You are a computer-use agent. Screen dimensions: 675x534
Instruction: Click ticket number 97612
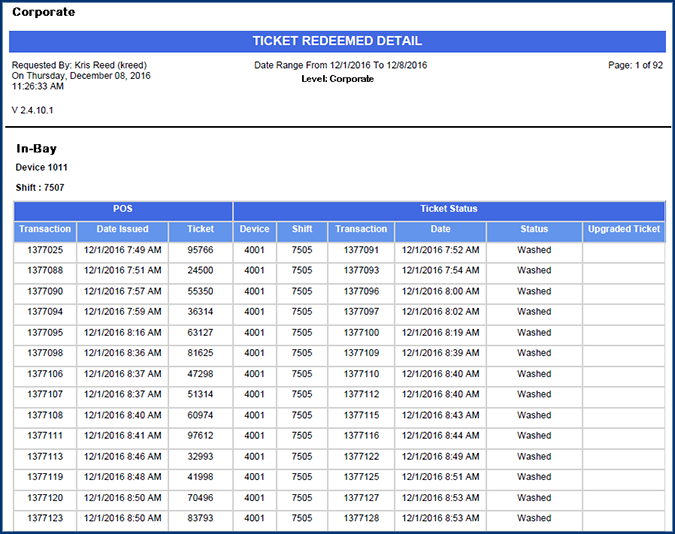200,436
